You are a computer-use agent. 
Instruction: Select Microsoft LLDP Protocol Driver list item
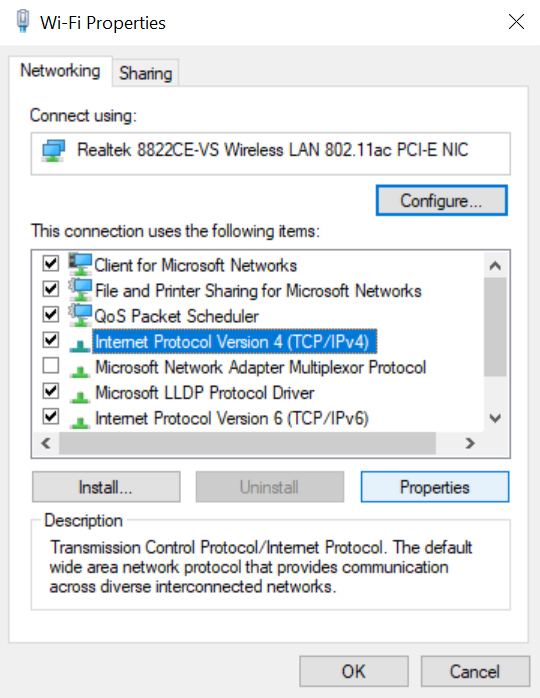click(x=204, y=393)
